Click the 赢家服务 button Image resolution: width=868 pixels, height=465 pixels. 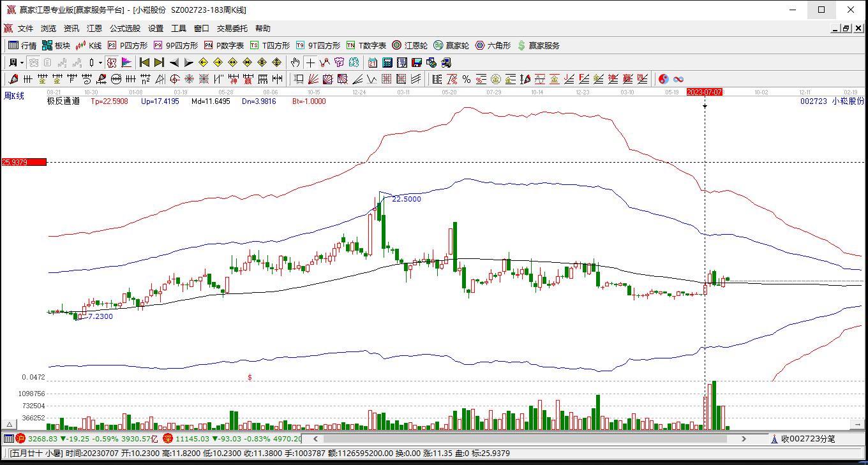pos(539,45)
